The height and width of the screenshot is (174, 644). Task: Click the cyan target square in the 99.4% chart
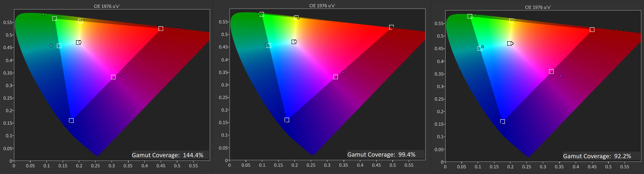click(269, 46)
